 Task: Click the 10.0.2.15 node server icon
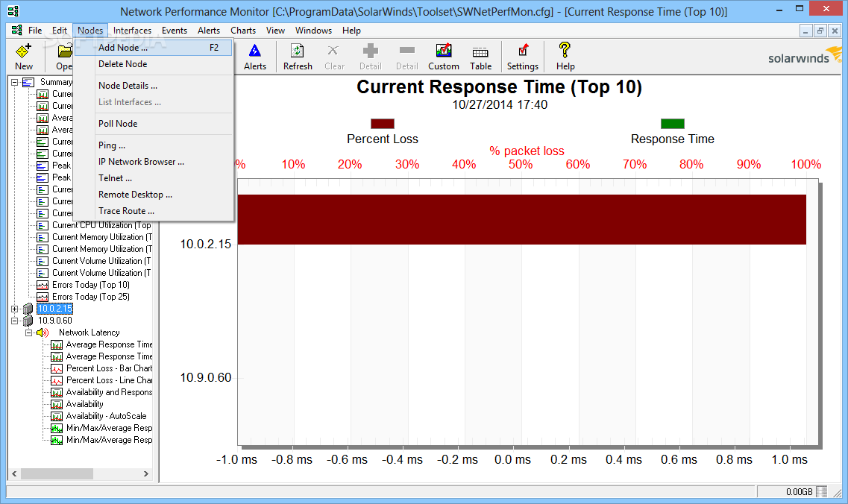click(28, 309)
